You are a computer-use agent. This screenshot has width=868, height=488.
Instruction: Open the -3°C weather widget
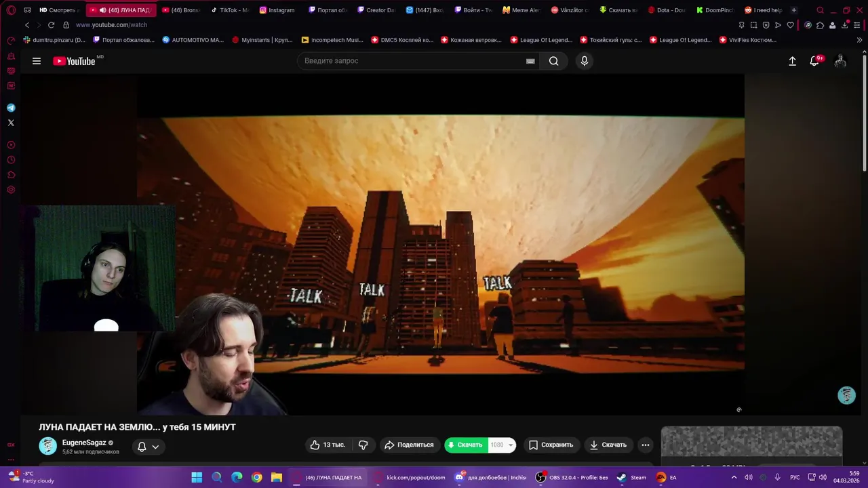[31, 477]
